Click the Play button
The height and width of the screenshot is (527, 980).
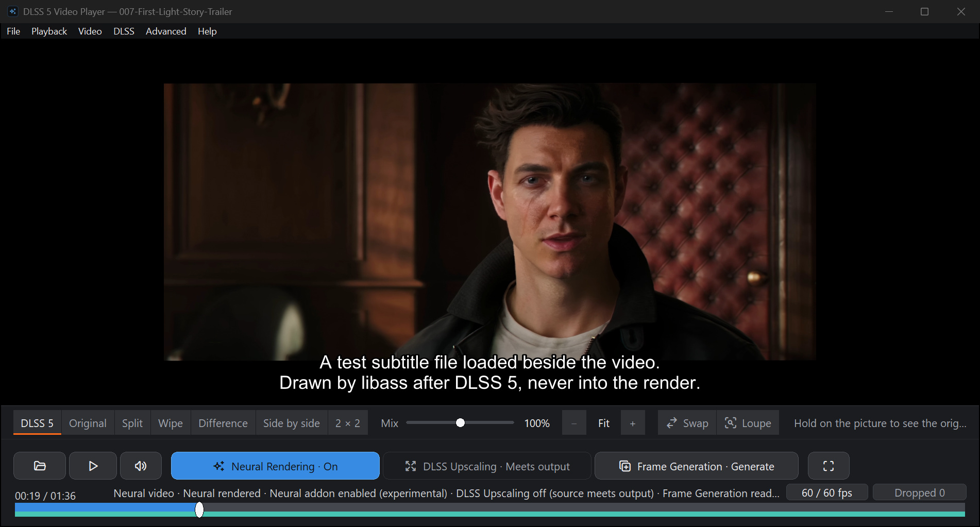click(x=93, y=466)
